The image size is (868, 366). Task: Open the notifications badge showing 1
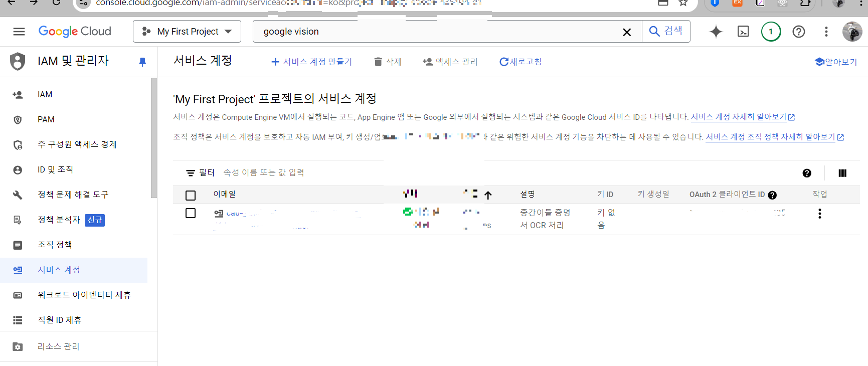771,32
